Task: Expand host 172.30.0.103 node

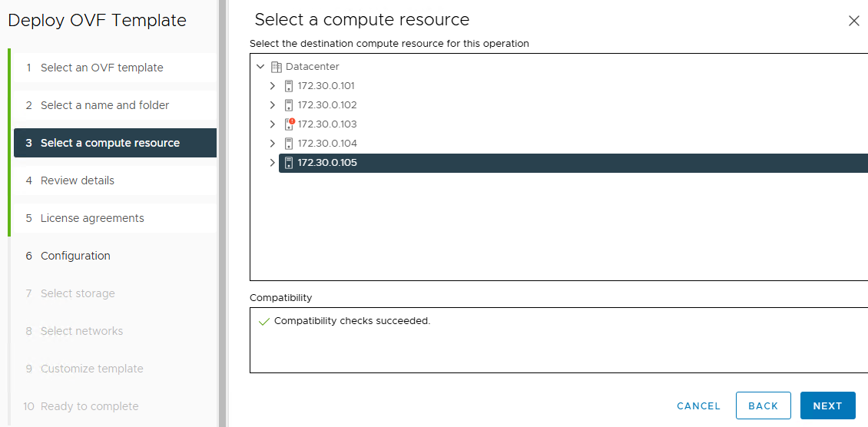Action: (272, 124)
